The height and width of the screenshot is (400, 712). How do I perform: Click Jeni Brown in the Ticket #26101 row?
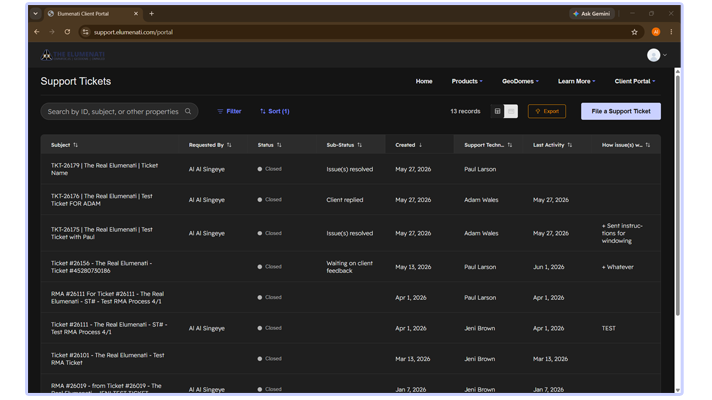point(480,359)
